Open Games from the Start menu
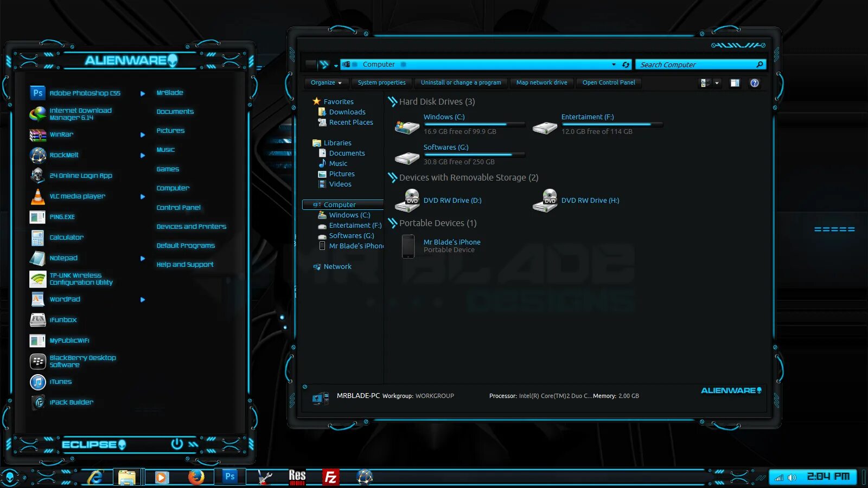Viewport: 868px width, 488px height. point(168,169)
